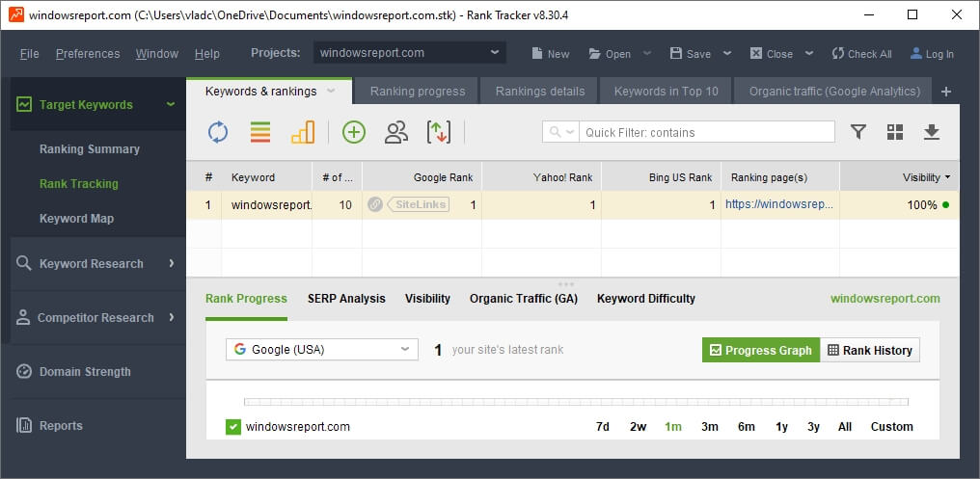Click Check All in toolbar
Viewport: 980px width, 479px height.
[862, 54]
